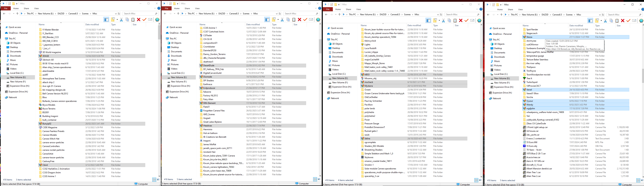The height and width of the screenshot is (186, 644).
Task: Refresh the address bar in second window
Action: (280, 13)
